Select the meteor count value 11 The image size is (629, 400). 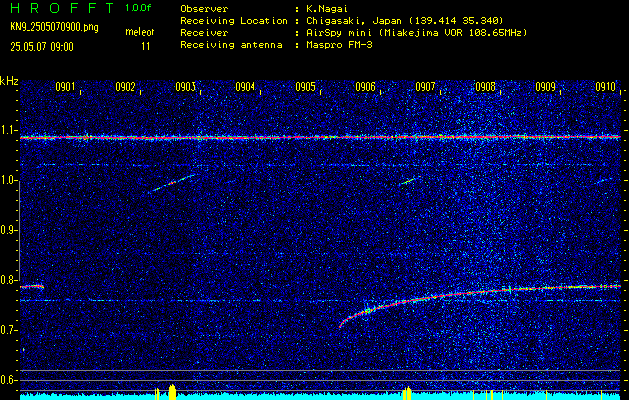tap(146, 47)
